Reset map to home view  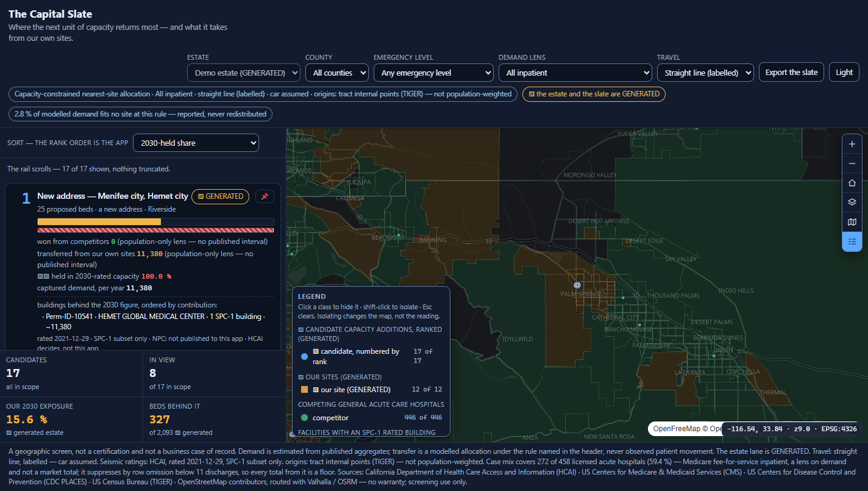pyautogui.click(x=852, y=183)
